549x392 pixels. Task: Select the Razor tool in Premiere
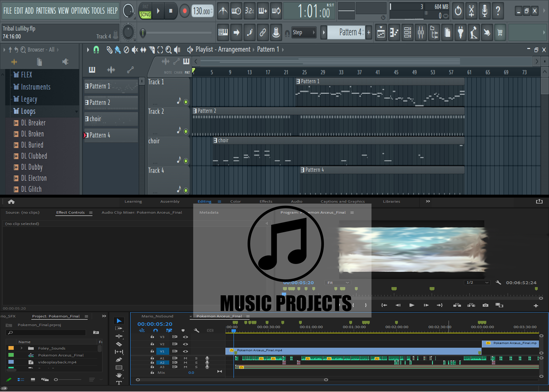pyautogui.click(x=119, y=344)
